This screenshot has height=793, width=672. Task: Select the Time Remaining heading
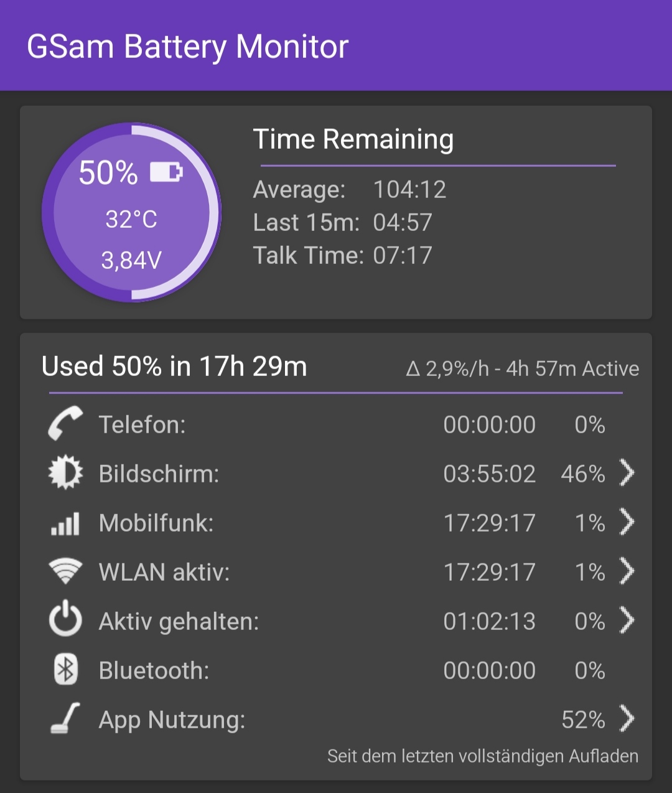353,139
